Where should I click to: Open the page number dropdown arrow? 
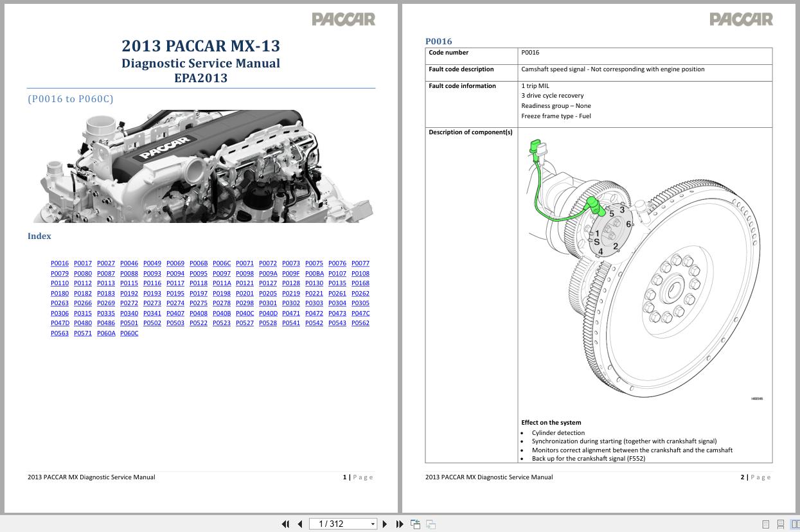pyautogui.click(x=373, y=524)
